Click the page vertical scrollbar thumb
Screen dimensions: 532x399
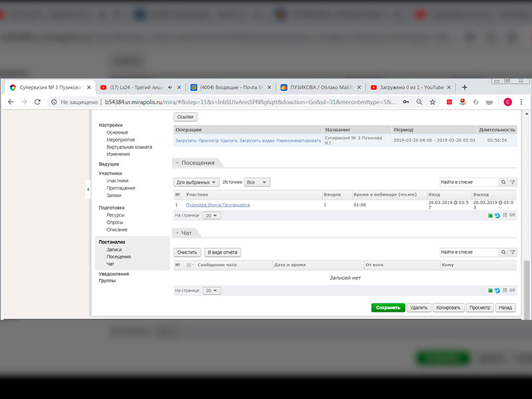[x=526, y=289]
